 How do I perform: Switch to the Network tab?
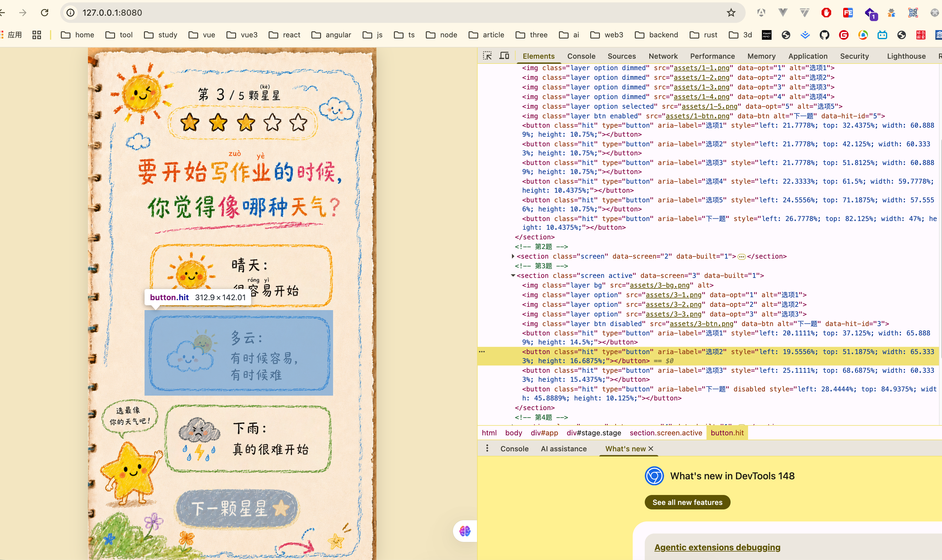coord(663,56)
